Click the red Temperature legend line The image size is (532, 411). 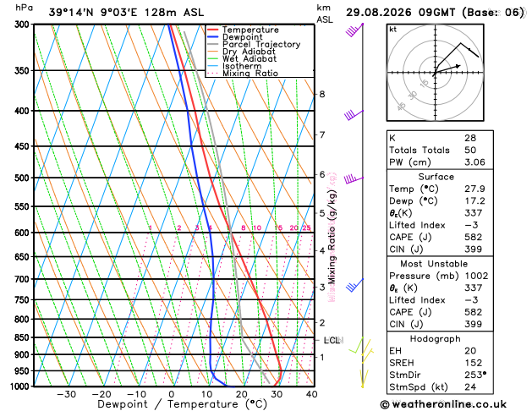click(212, 30)
